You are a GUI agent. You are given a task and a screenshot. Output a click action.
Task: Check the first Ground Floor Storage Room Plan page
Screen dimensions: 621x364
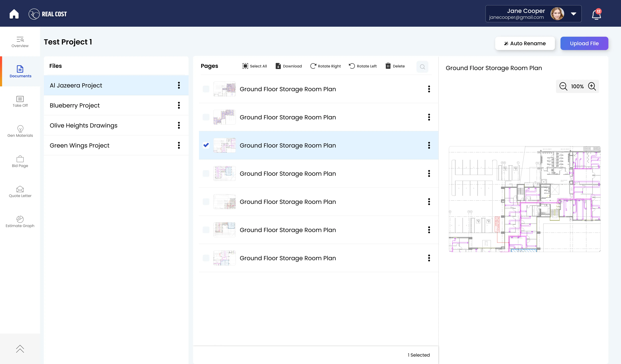[x=206, y=89]
